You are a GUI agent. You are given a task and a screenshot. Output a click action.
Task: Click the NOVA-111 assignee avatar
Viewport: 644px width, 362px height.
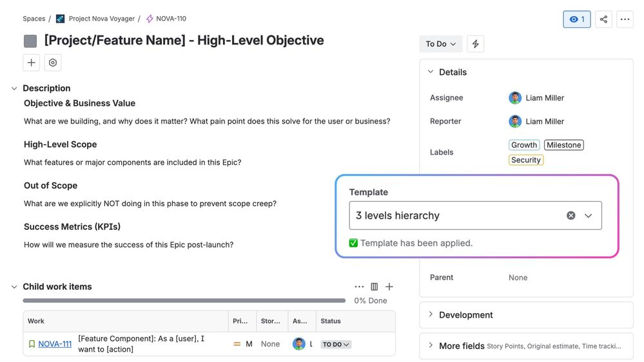click(298, 344)
